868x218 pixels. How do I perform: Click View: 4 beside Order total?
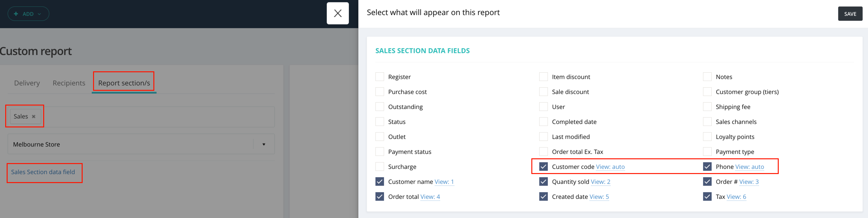click(x=430, y=197)
